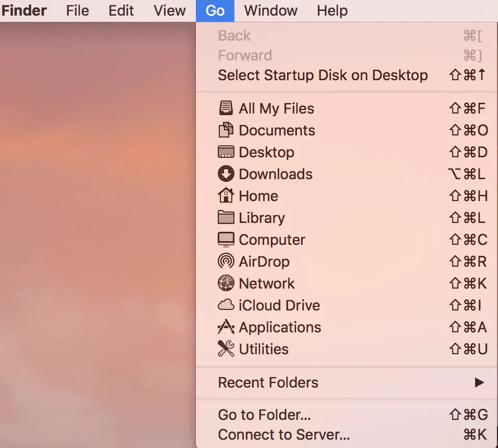Select the Desktop label
This screenshot has height=448, width=498.
coord(267,153)
